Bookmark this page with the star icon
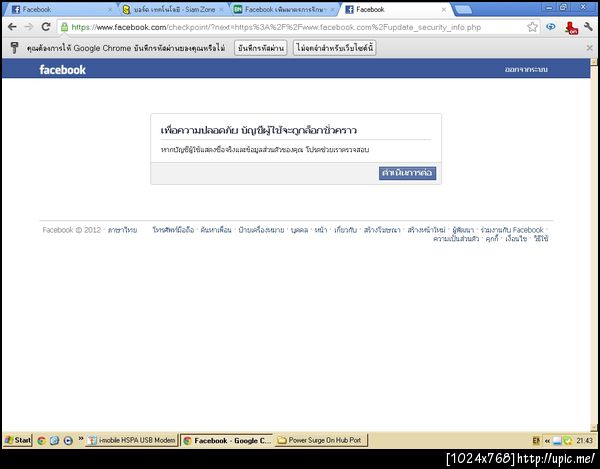The height and width of the screenshot is (469, 600). click(x=532, y=27)
